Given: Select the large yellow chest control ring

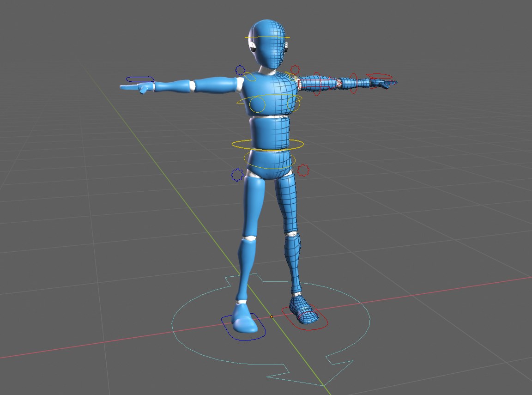Looking at the screenshot, I should (269, 99).
